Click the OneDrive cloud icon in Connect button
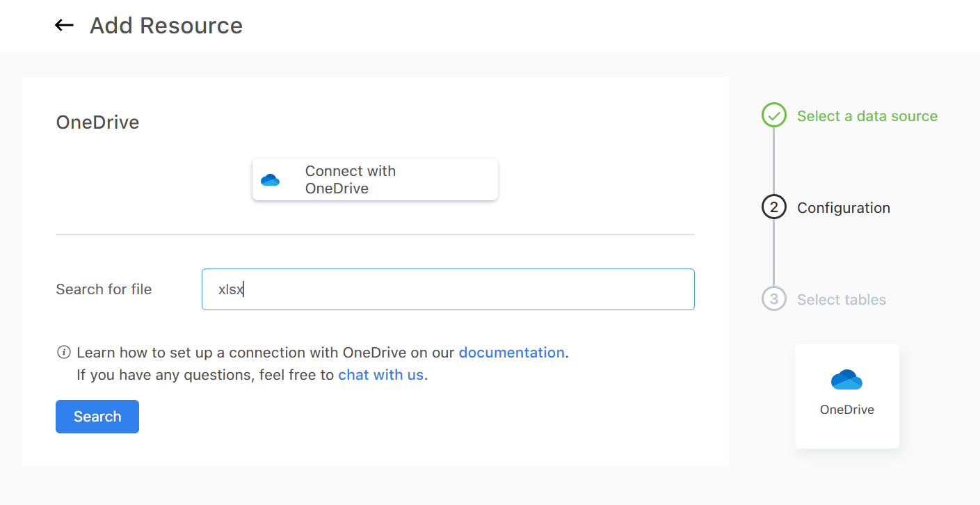 [270, 180]
